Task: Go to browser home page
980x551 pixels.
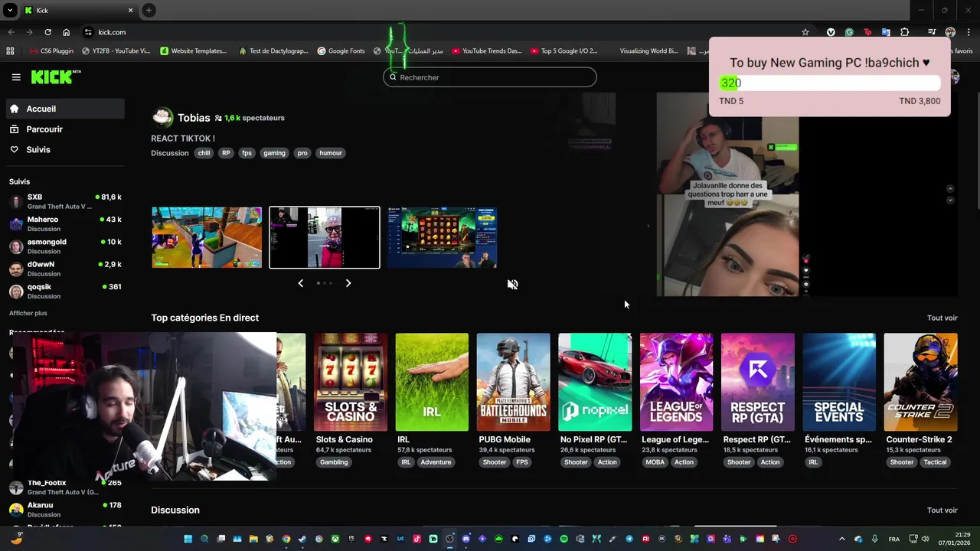Action: [x=67, y=32]
